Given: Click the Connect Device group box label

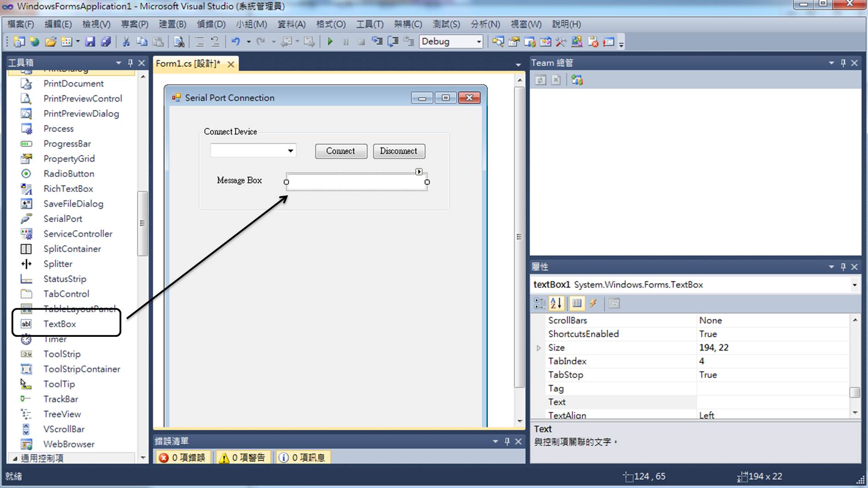Looking at the screenshot, I should (x=230, y=132).
